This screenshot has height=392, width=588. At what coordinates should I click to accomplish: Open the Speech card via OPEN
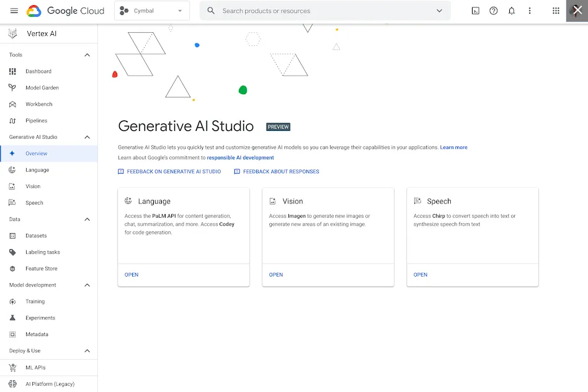[x=420, y=275]
